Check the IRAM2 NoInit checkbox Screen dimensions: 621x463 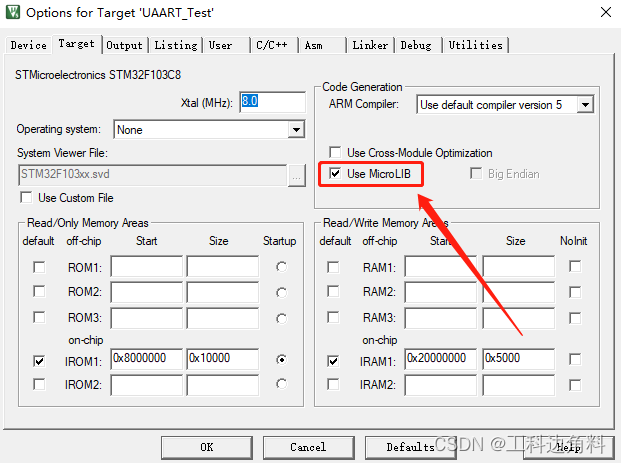coord(575,385)
